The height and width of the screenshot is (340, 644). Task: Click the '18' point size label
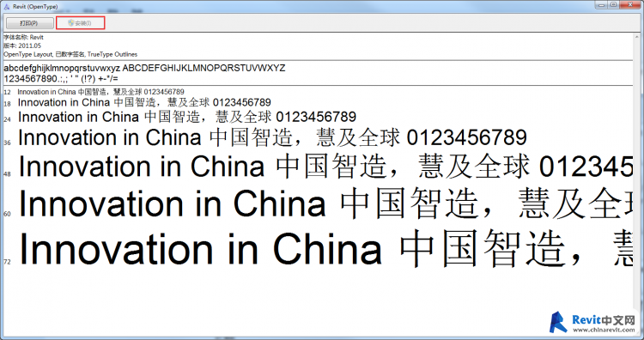(x=7, y=104)
